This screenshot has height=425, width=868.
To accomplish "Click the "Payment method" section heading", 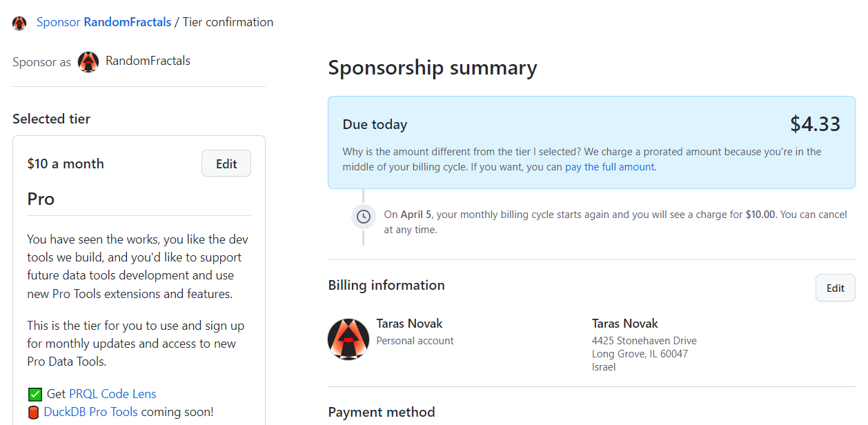I will [381, 412].
